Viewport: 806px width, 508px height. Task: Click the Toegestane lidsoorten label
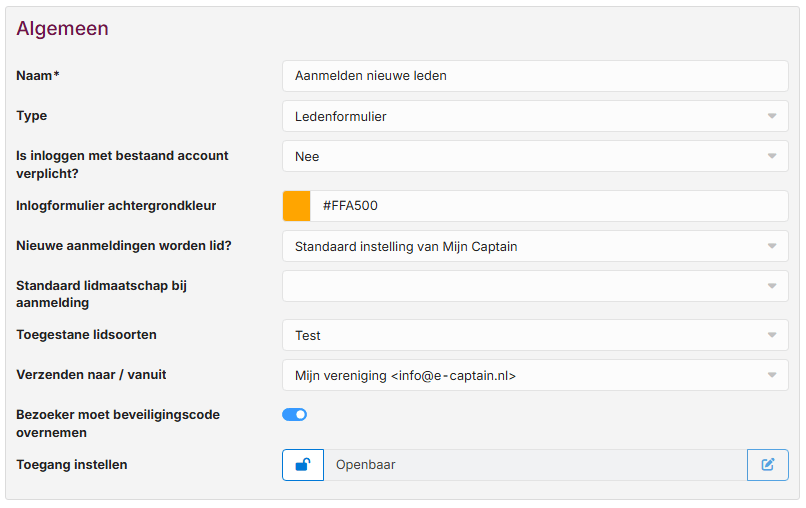86,335
